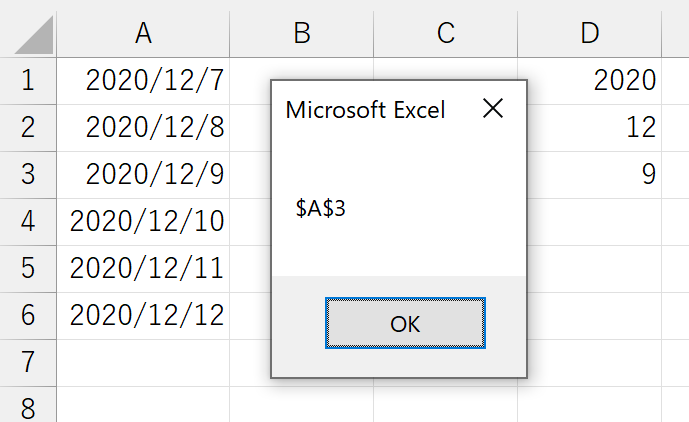Select row 7 header
The height and width of the screenshot is (422, 689).
(x=28, y=363)
